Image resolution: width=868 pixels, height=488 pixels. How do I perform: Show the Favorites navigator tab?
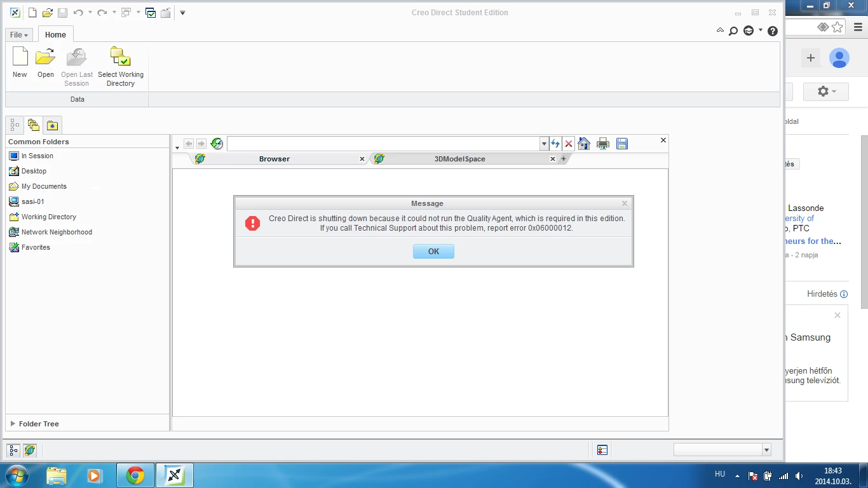coord(53,125)
